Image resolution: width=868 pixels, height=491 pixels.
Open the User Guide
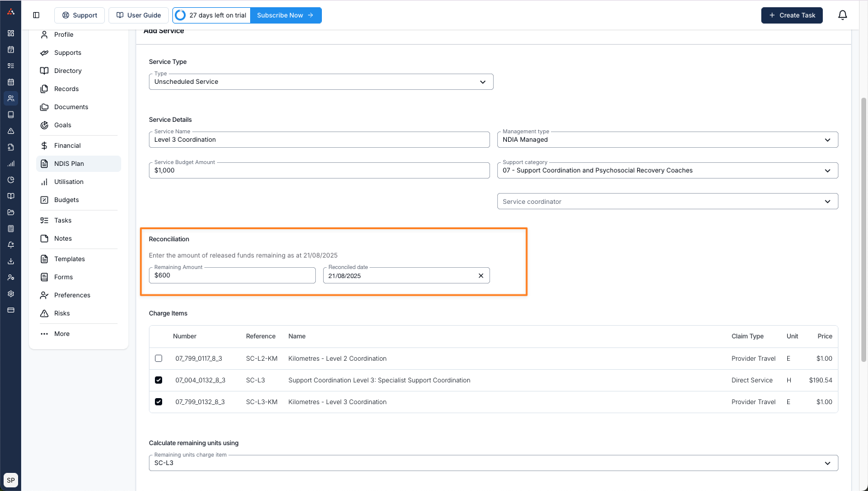[x=139, y=15]
